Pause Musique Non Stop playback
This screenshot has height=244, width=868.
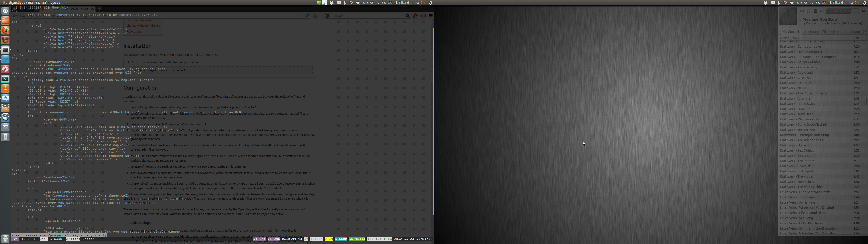809,11
